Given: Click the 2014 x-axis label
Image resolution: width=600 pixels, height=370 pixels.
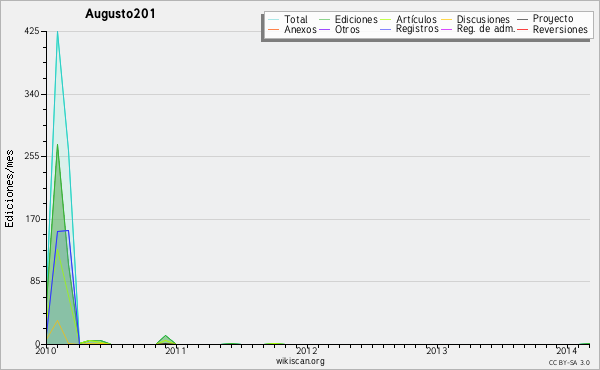Looking at the screenshot, I should point(567,350).
